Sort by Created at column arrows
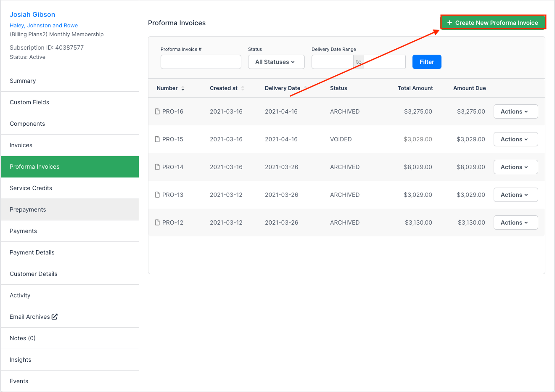The width and height of the screenshot is (555, 392). click(x=243, y=88)
